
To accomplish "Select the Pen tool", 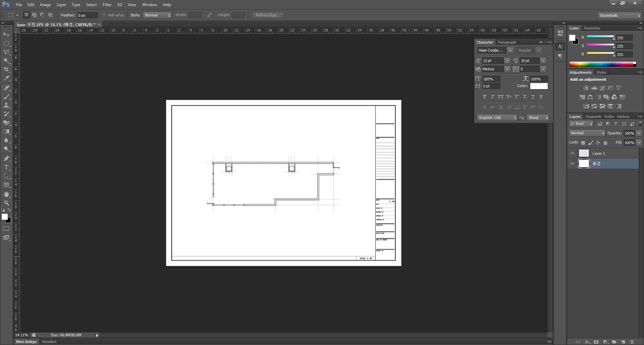I will 6,158.
